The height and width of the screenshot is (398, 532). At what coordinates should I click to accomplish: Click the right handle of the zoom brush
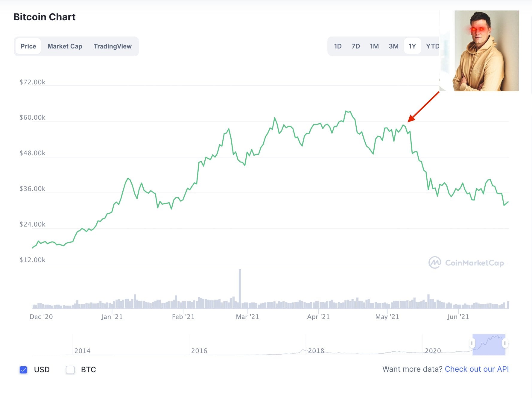506,344
